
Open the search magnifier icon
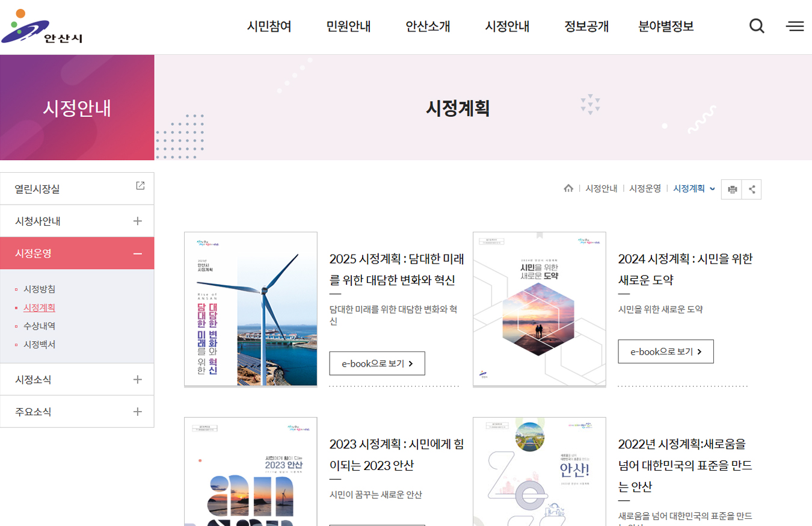coord(757,26)
